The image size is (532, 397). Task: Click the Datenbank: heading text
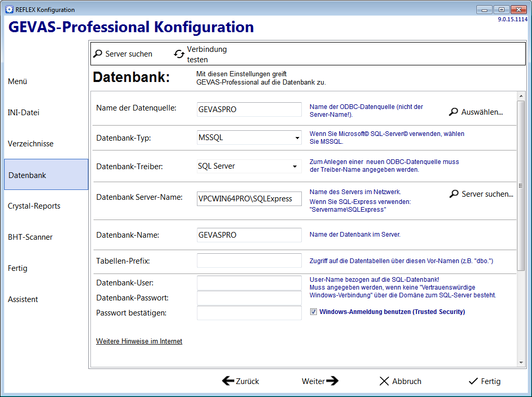pos(131,77)
